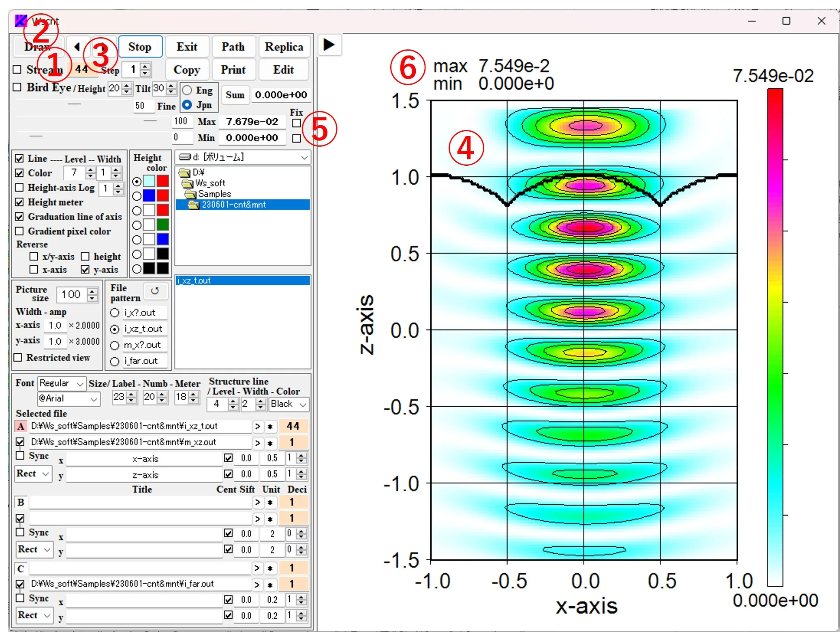840x632 pixels.
Task: Click the '>' button beside m_xz.out path
Action: 257,443
